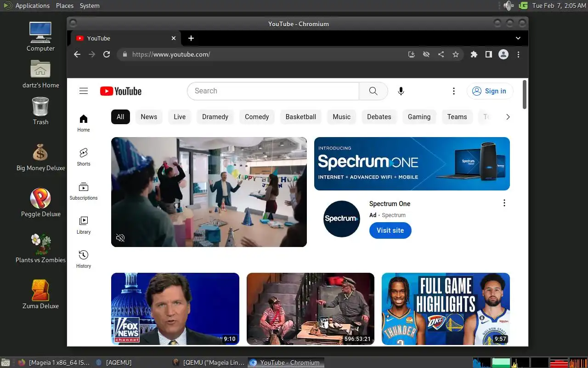Click the install app icon in address bar
Image resolution: width=588 pixels, height=368 pixels.
412,54
